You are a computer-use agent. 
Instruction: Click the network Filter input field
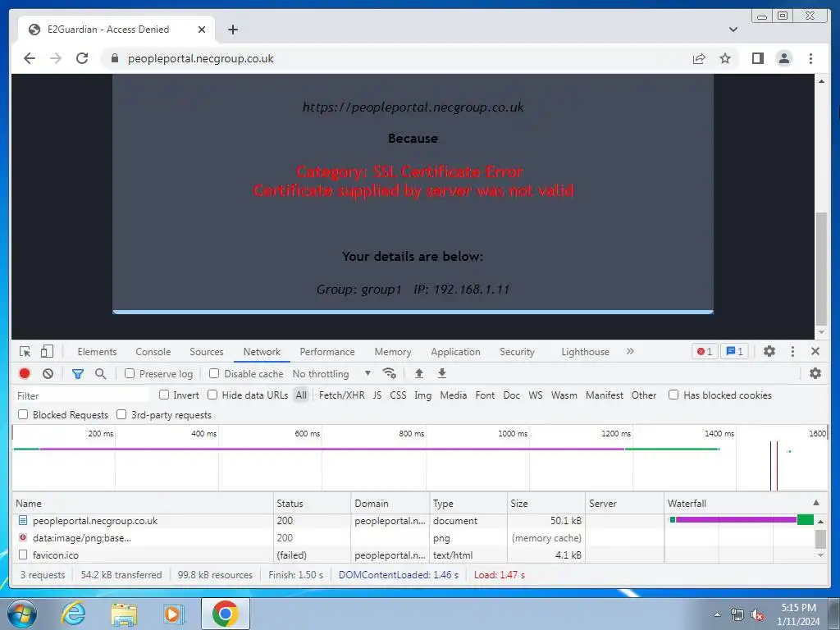(82, 395)
